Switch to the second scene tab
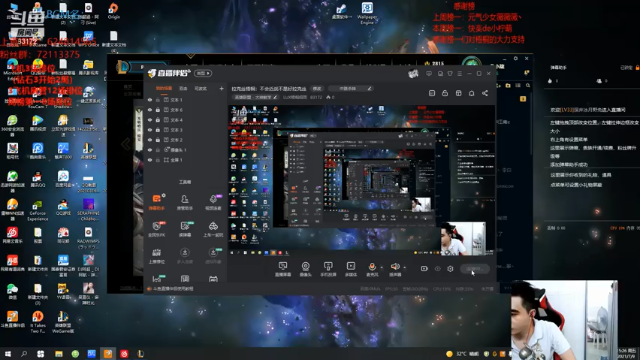 [183, 88]
